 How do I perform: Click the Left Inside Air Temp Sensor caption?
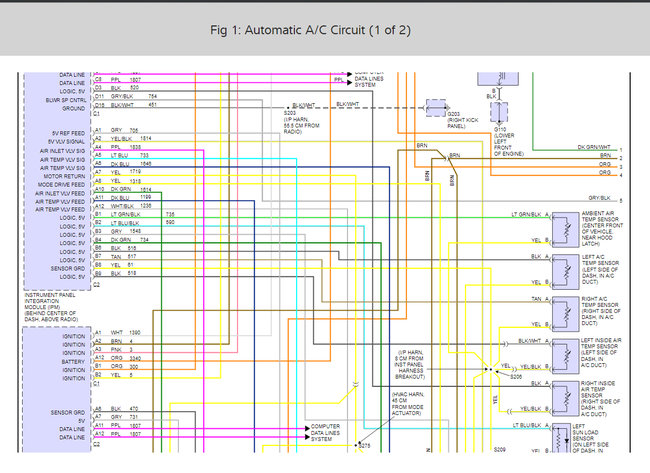pyautogui.click(x=601, y=353)
